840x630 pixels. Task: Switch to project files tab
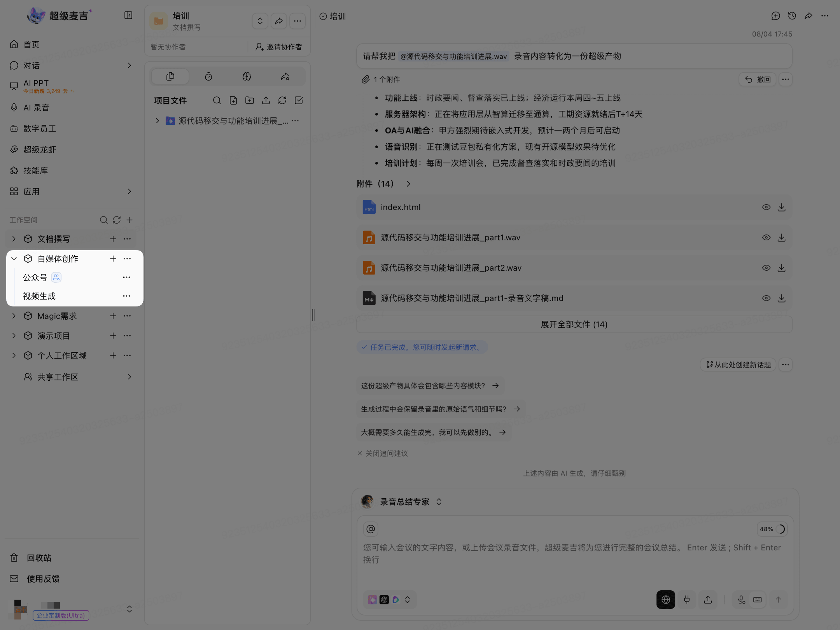coord(170,77)
